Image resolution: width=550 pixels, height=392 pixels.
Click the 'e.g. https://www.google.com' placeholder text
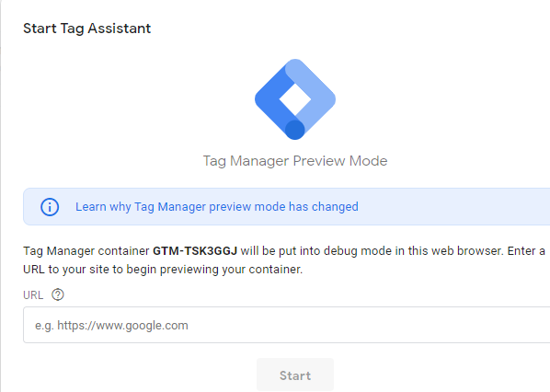[x=111, y=326]
